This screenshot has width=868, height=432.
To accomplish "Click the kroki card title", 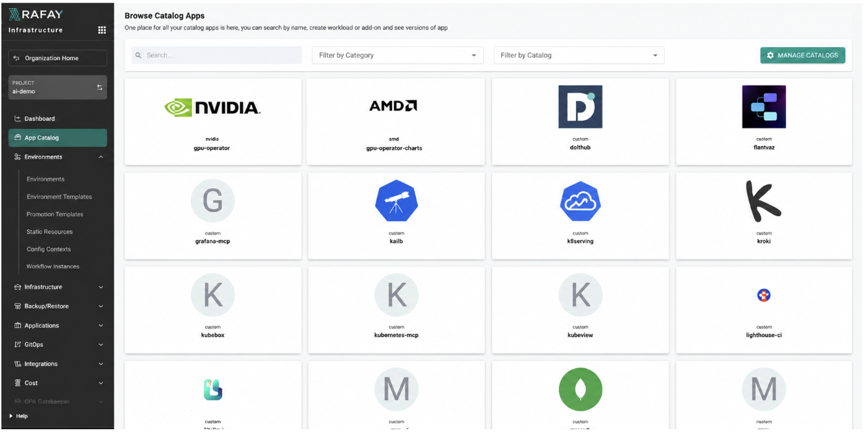I will pos(764,242).
